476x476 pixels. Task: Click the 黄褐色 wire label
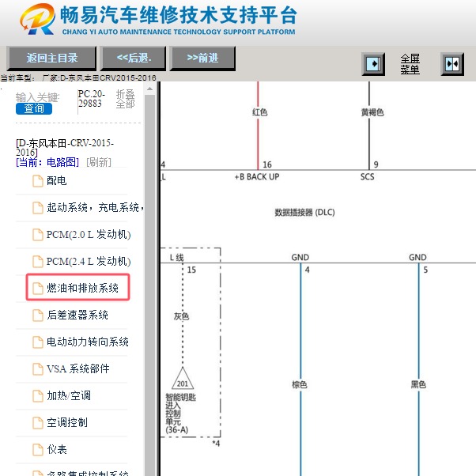pos(372,112)
